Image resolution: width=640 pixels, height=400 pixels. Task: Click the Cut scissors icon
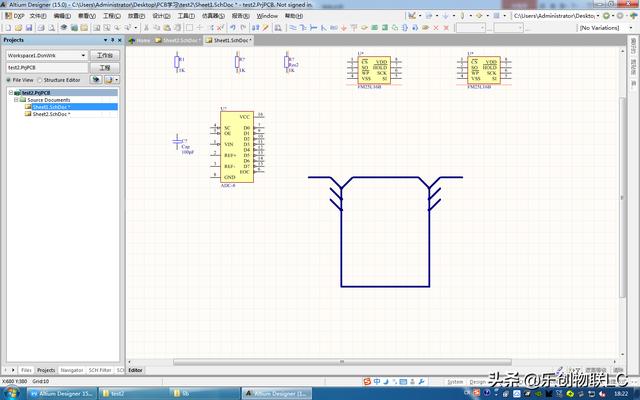point(146,28)
